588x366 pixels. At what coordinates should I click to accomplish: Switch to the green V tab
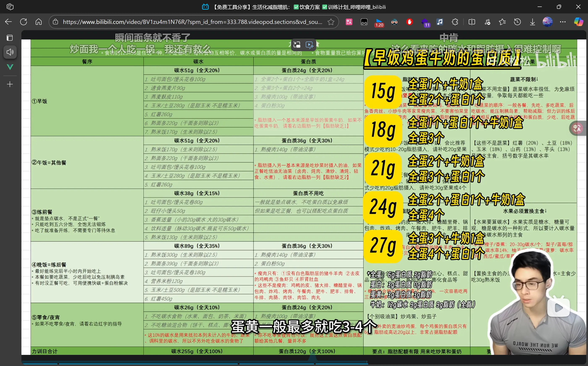tap(10, 67)
